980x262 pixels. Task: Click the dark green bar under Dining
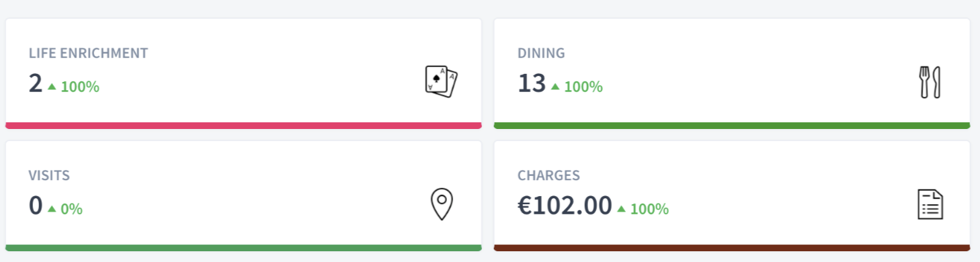(x=732, y=125)
